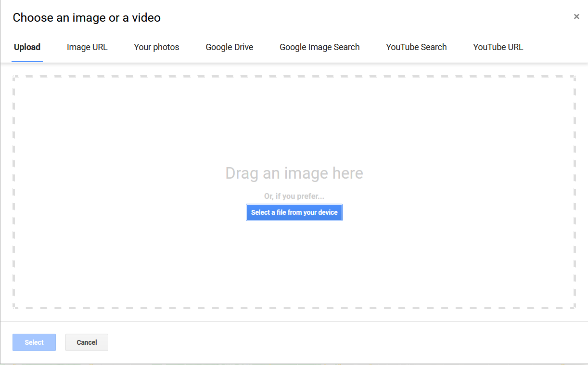Go to the Your photos tab

point(156,47)
